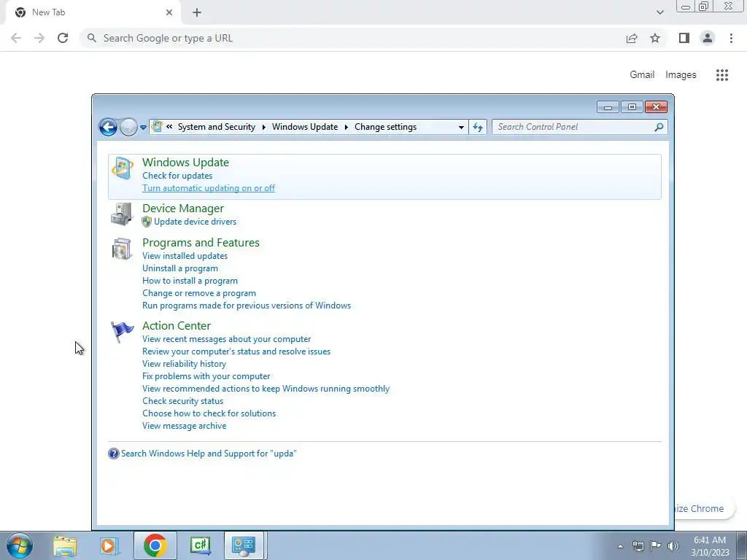Click the blue help question mark icon
The image size is (747, 560).
[x=113, y=454]
